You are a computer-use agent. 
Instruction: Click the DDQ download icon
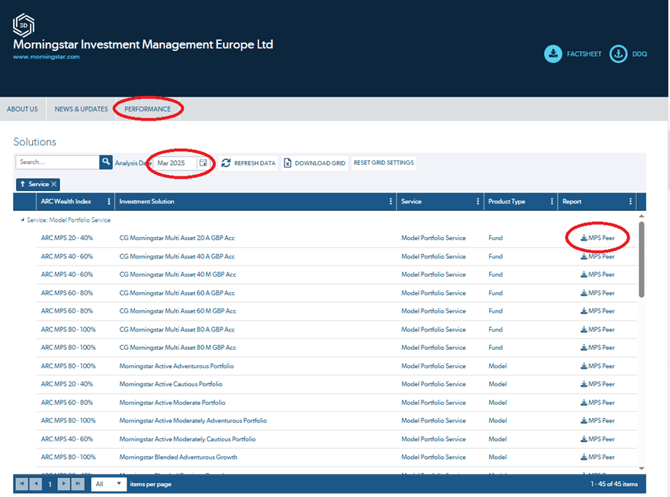tap(617, 53)
